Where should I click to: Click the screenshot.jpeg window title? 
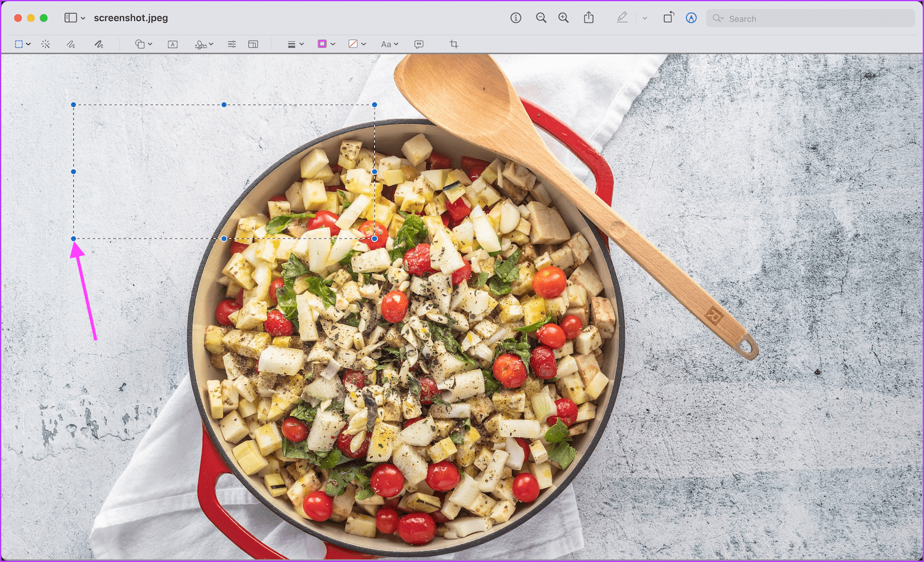pyautogui.click(x=131, y=18)
